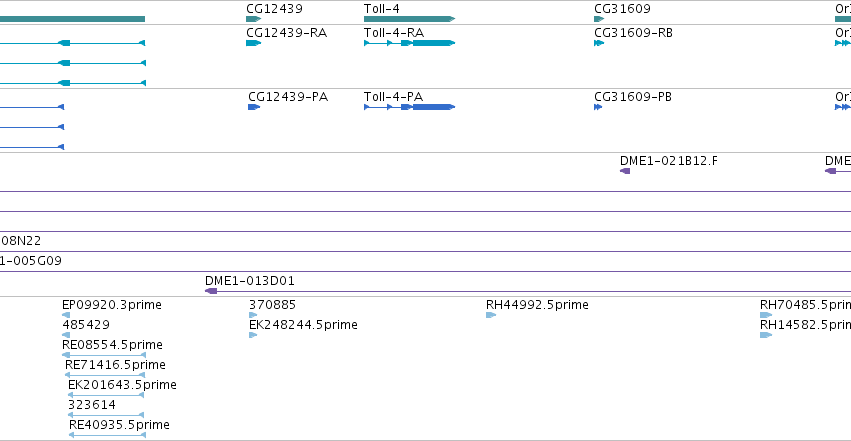The width and height of the screenshot is (851, 441).
Task: Click the EK201643.5prime EST feature
Action: point(106,395)
